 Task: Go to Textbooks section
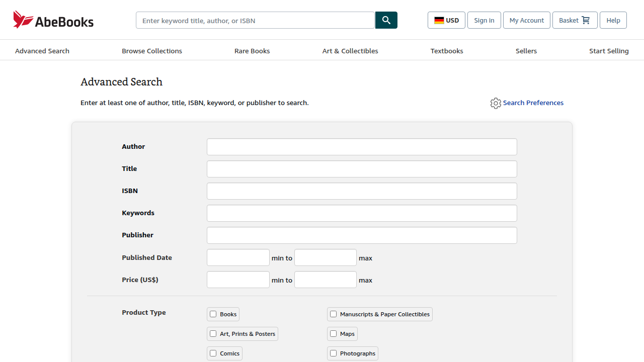point(447,51)
